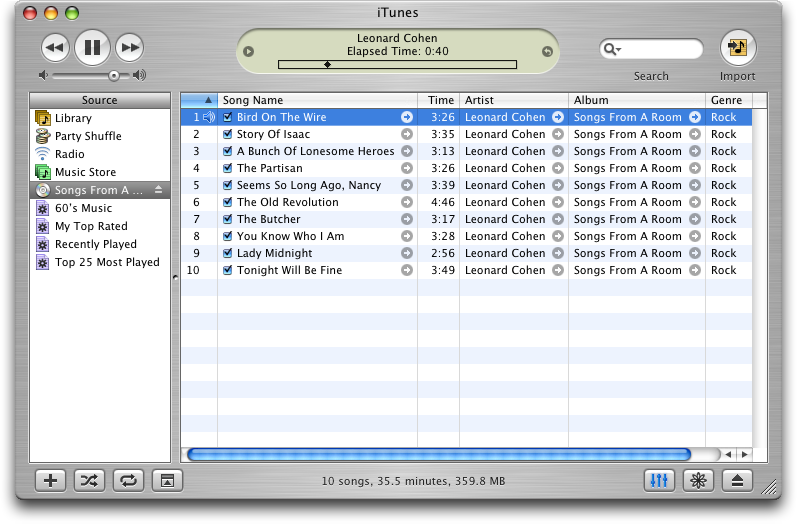Screen dimensions: 797x524
Task: Click the rewind previous track button
Action: [55, 48]
